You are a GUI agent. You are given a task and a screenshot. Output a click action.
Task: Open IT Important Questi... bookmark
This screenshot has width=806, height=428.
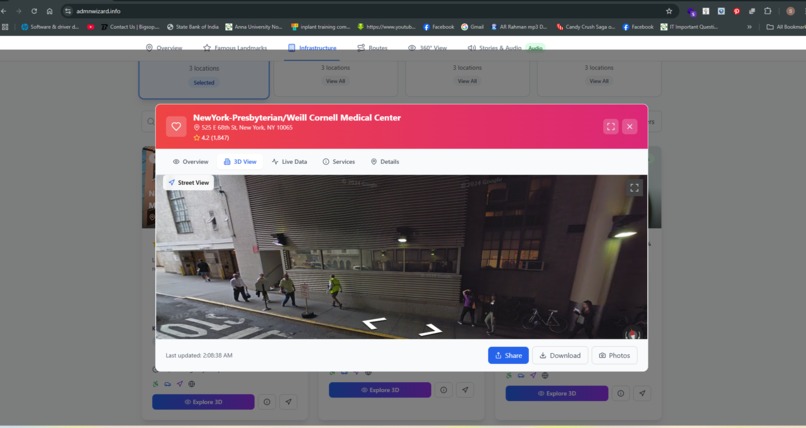[689, 27]
